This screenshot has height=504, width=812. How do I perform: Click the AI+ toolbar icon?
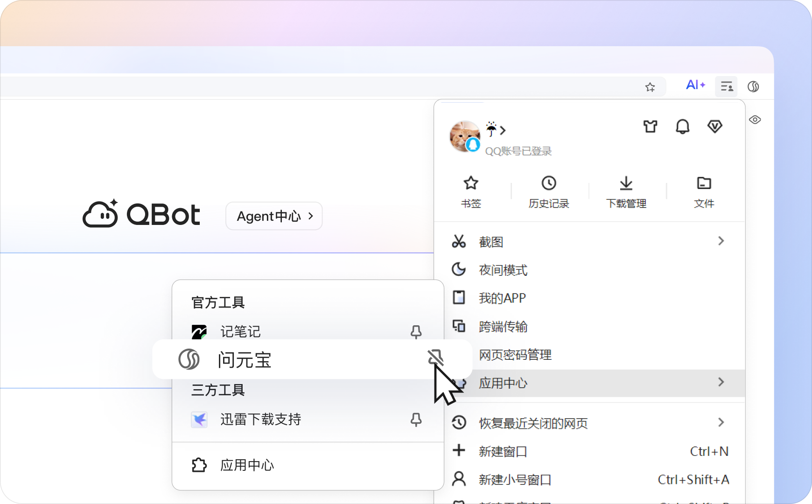(x=695, y=85)
